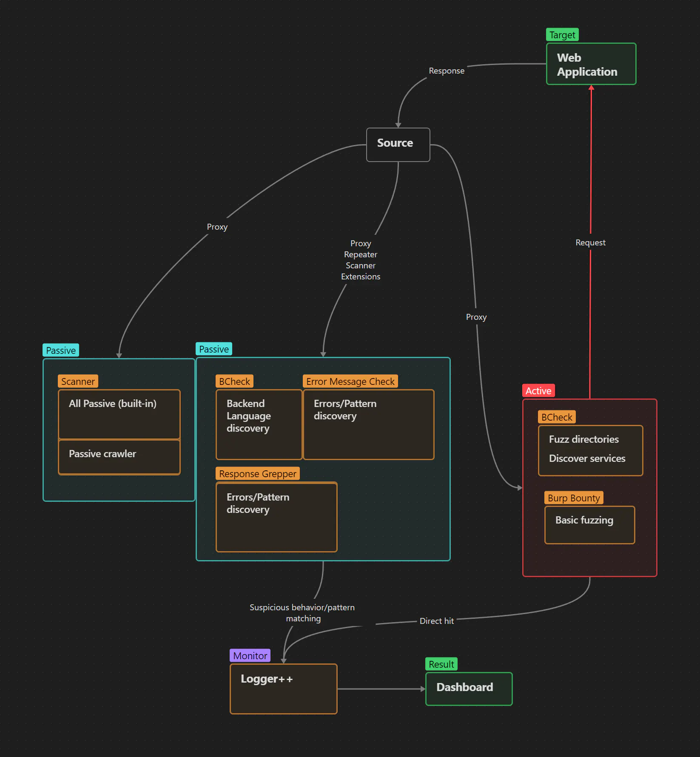The height and width of the screenshot is (757, 700).
Task: Click the Response Grepper tag
Action: (258, 474)
